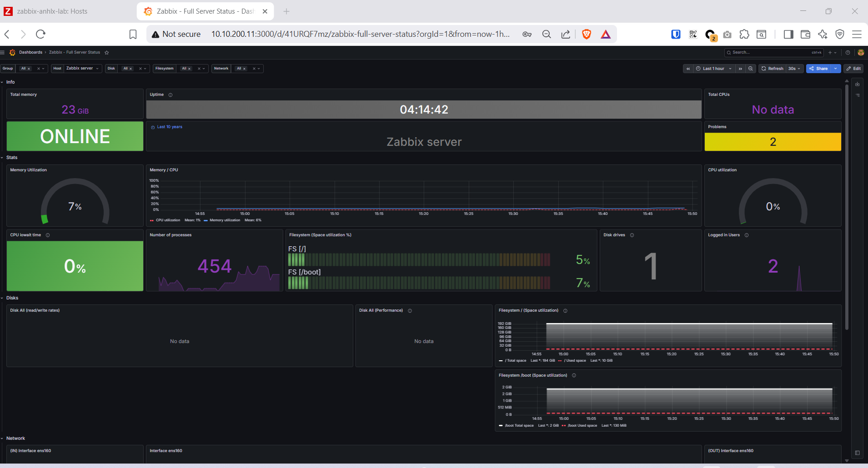Open the Grafana help question mark icon
This screenshot has height=468, width=868.
click(x=848, y=53)
